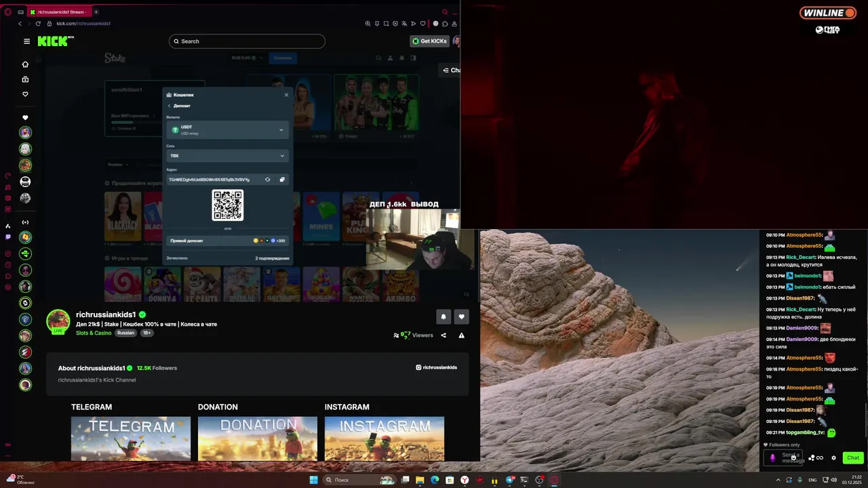Copy the deposit wallet address
This screenshot has height=488, width=868.
point(282,180)
